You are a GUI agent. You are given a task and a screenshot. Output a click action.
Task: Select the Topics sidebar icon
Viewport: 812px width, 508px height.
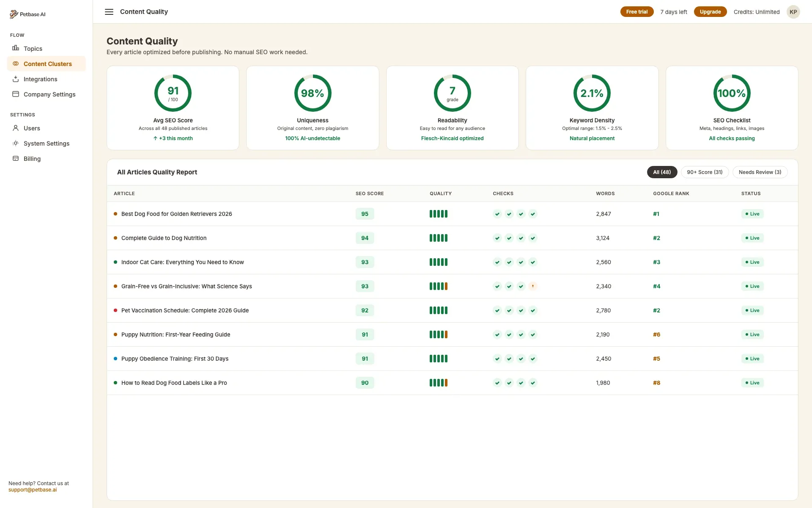click(x=16, y=49)
